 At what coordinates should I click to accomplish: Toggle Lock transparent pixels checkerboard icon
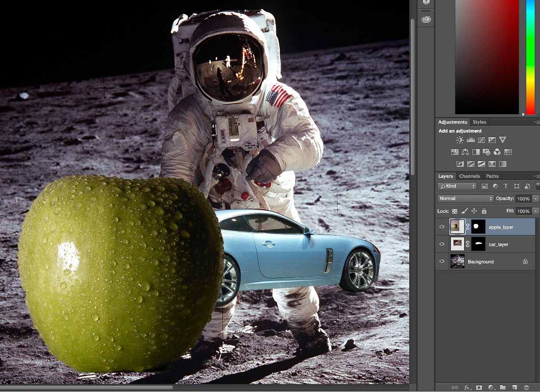pos(454,211)
